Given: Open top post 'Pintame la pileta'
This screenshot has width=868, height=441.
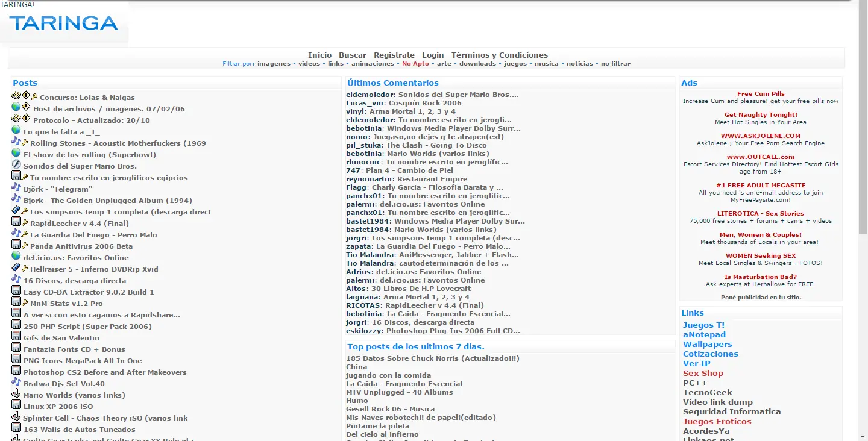Looking at the screenshot, I should 377,426.
